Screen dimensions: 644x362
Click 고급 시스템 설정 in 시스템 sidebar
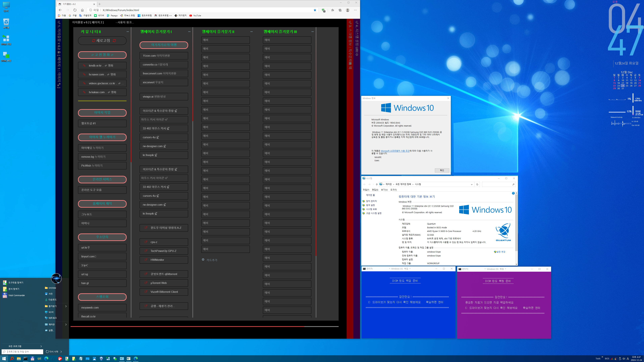[374, 213]
